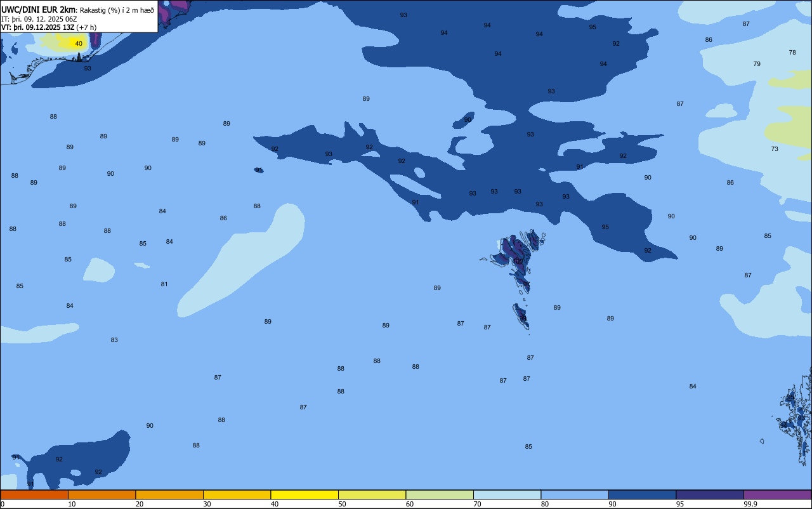Click the map value '83' on the map
Image resolution: width=812 pixels, height=509 pixels.
click(114, 340)
